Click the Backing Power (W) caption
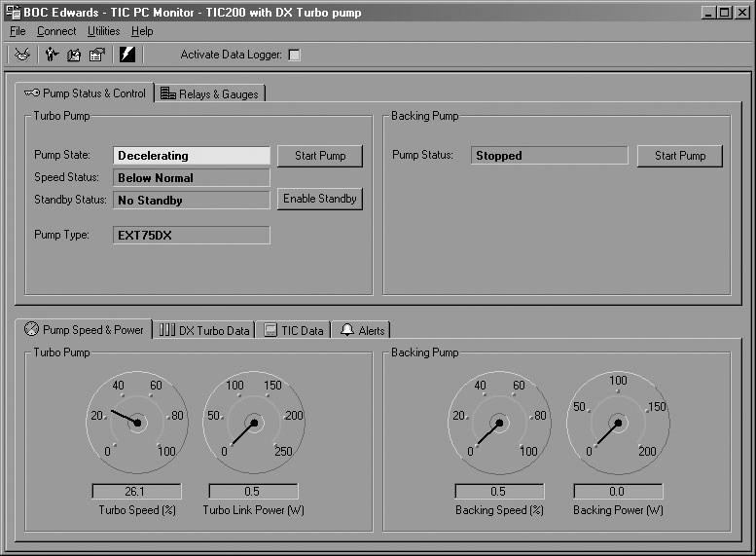This screenshot has height=556, width=756. tap(618, 510)
